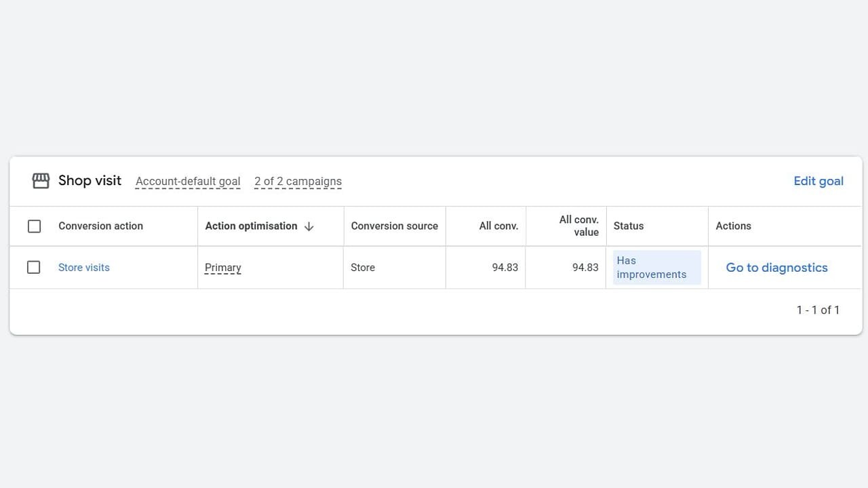
Task: Click the Status column header
Action: [629, 226]
